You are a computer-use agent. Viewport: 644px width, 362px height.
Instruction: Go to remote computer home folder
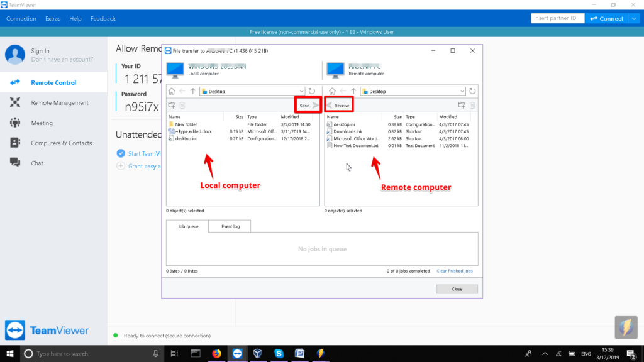[x=332, y=91]
